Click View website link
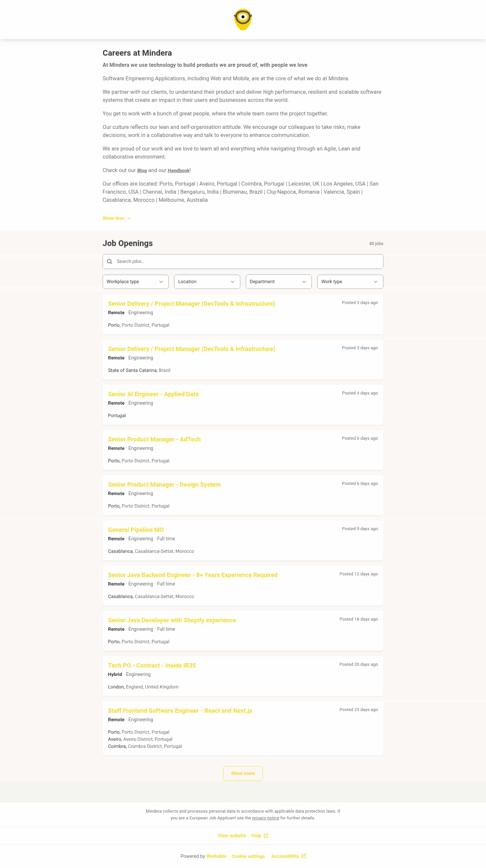Screen dimensions: 486x868 (232, 836)
